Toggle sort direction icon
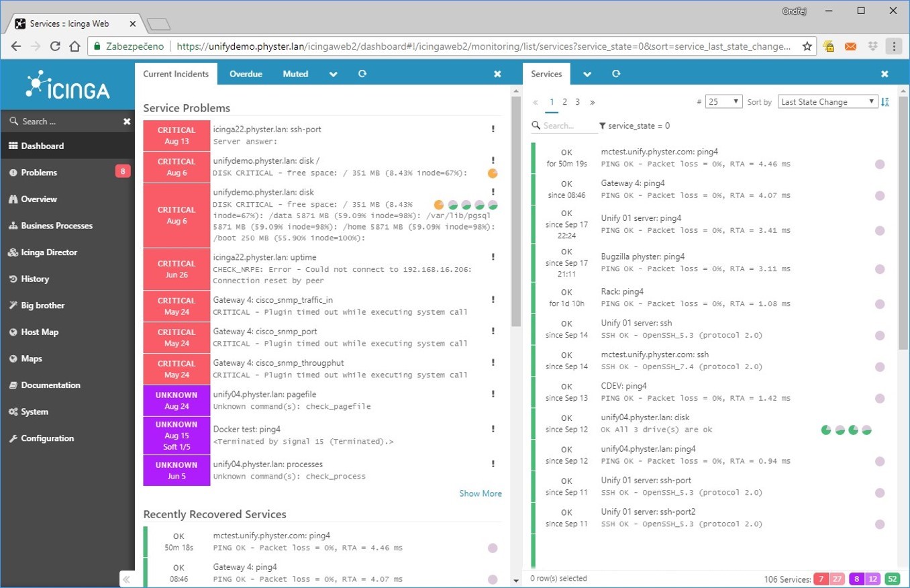 tap(885, 102)
